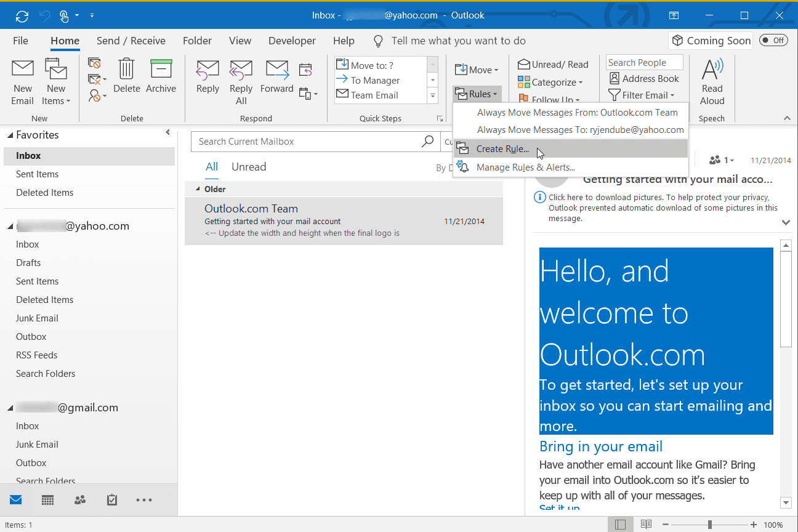Open the More respond actions dropdown
Screen dimensions: 798x532
coord(308,94)
